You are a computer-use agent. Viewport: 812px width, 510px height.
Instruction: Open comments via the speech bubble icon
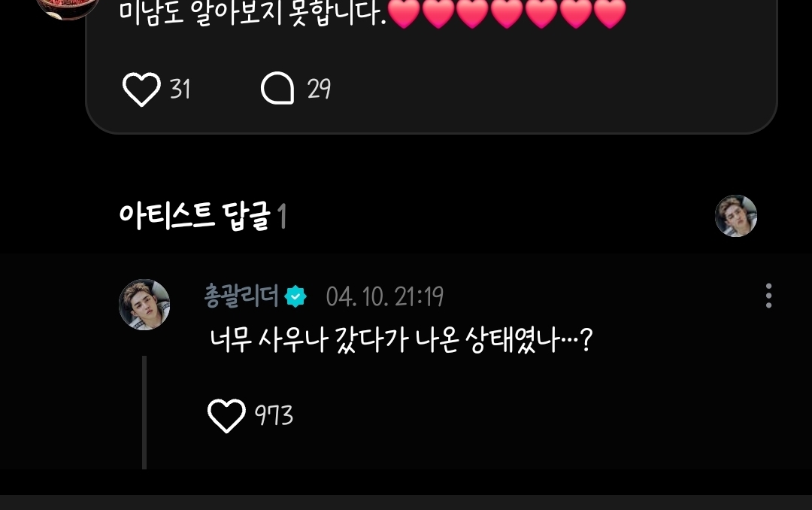pyautogui.click(x=277, y=88)
